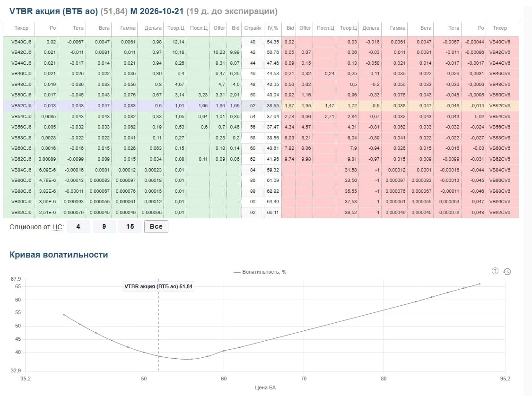Open the VTBR акция (ВТБ ао) title
This screenshot has width=532, height=396.
click(x=53, y=11)
